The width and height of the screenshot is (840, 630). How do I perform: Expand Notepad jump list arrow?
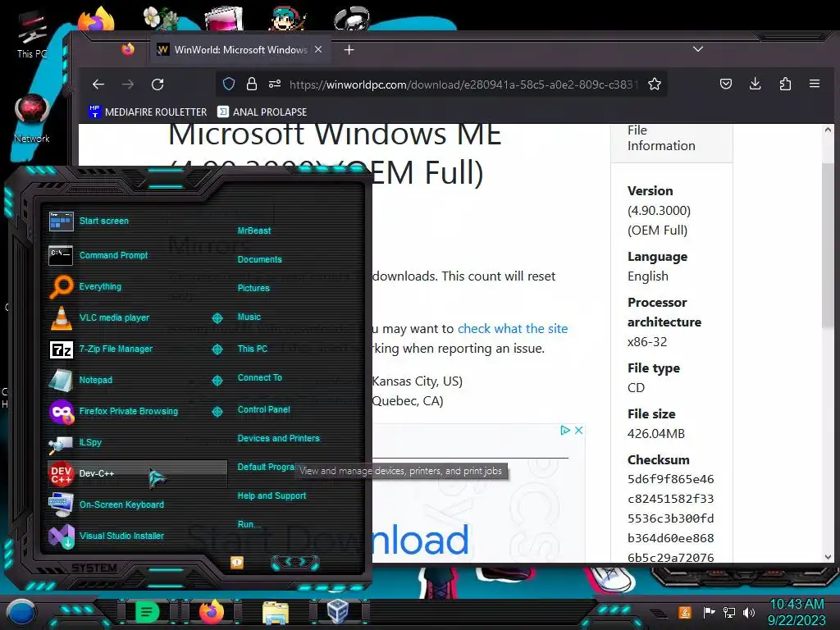pos(217,381)
